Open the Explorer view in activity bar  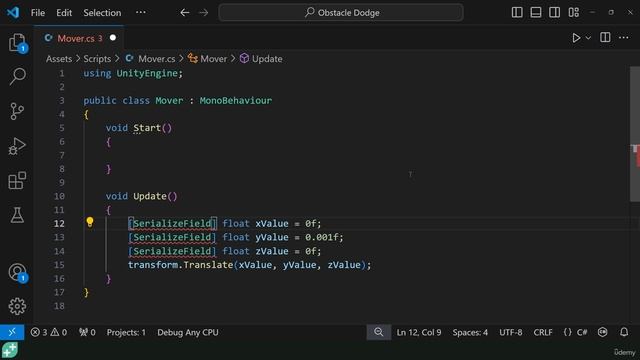click(x=18, y=43)
